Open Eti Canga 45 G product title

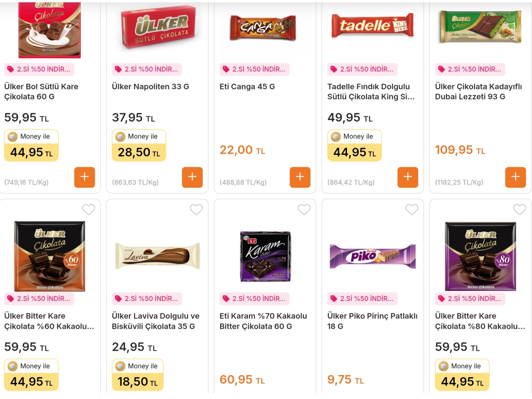click(247, 87)
